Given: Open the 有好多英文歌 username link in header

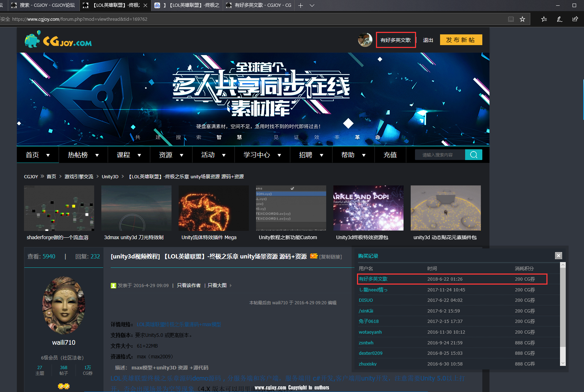Looking at the screenshot, I should (396, 40).
